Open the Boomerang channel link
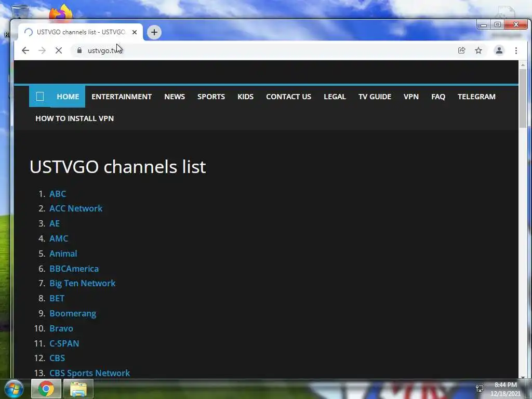The width and height of the screenshot is (532, 399). click(73, 313)
